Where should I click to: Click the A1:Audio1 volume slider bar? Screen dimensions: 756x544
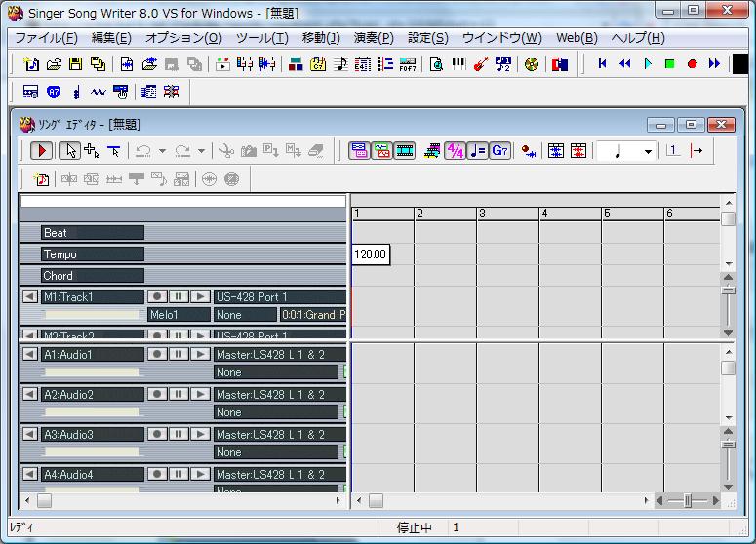click(92, 372)
